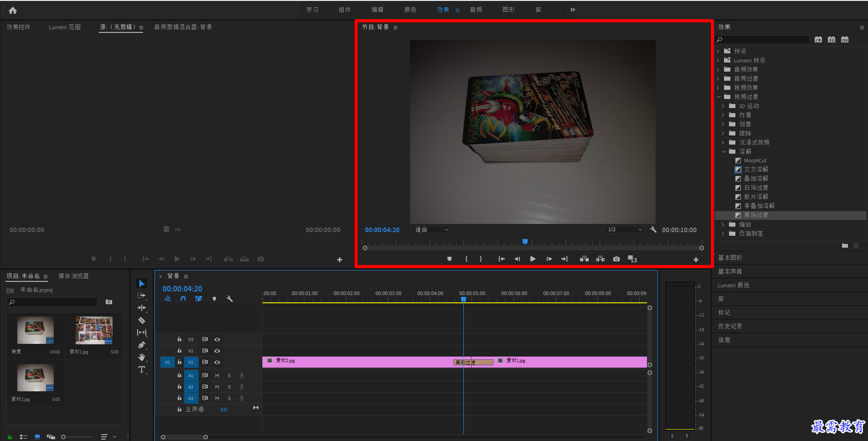Step back one frame in Program monitor

point(517,259)
